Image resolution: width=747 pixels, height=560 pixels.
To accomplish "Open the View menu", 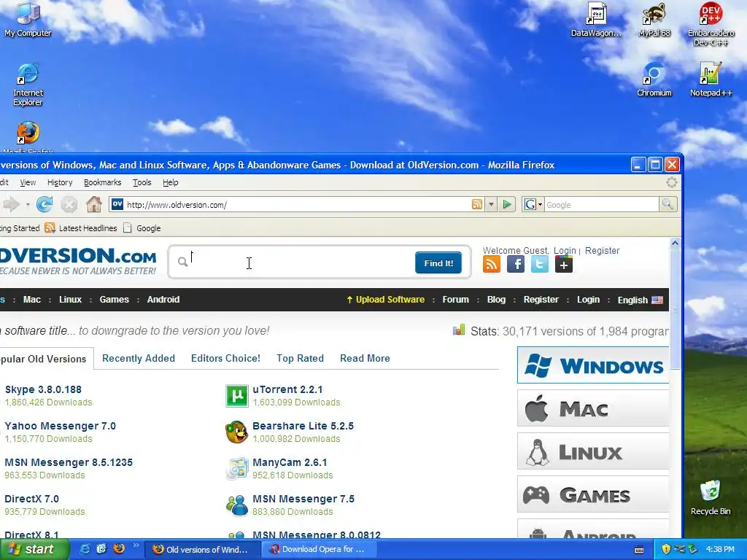I will click(28, 182).
